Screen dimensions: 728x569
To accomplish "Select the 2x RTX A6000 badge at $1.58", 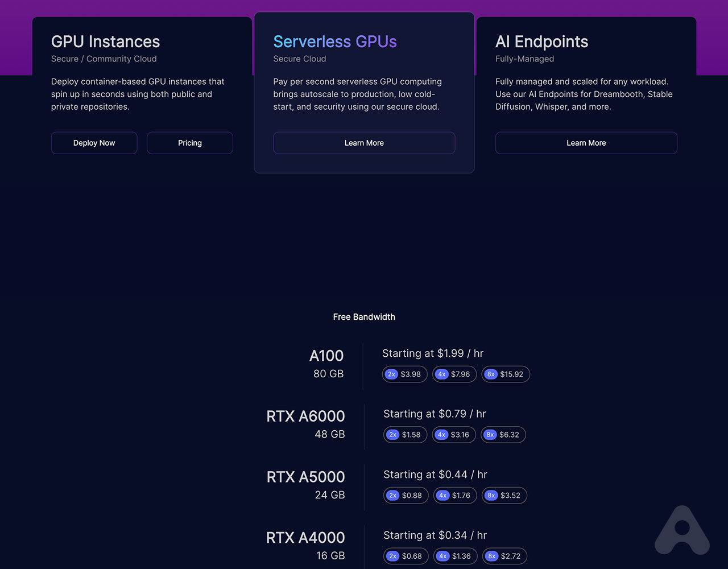I will point(405,435).
